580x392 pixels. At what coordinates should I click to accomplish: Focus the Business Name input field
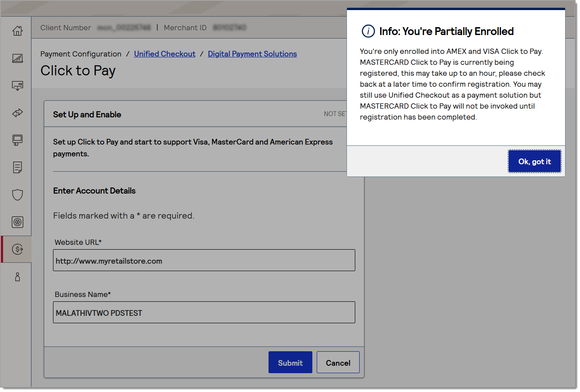point(204,313)
